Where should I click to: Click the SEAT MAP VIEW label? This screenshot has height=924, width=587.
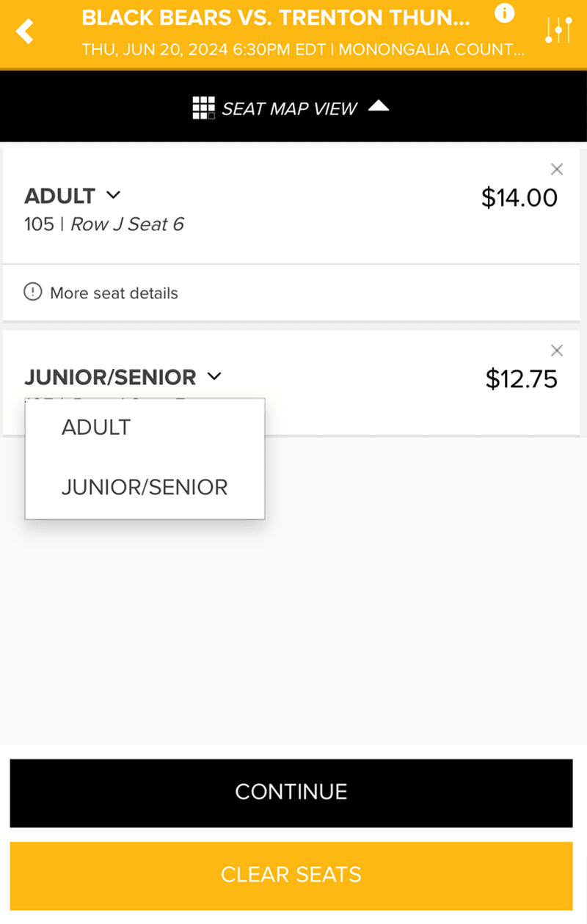289,109
